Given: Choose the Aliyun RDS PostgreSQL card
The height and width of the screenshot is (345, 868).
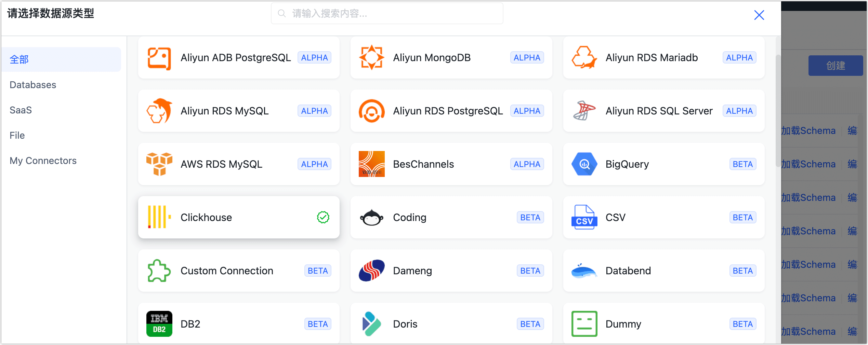Looking at the screenshot, I should [451, 111].
